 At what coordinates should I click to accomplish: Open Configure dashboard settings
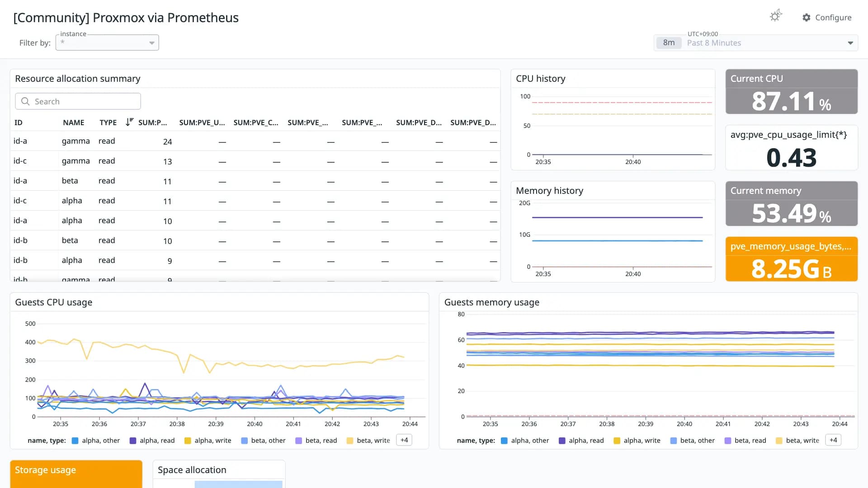click(x=827, y=17)
